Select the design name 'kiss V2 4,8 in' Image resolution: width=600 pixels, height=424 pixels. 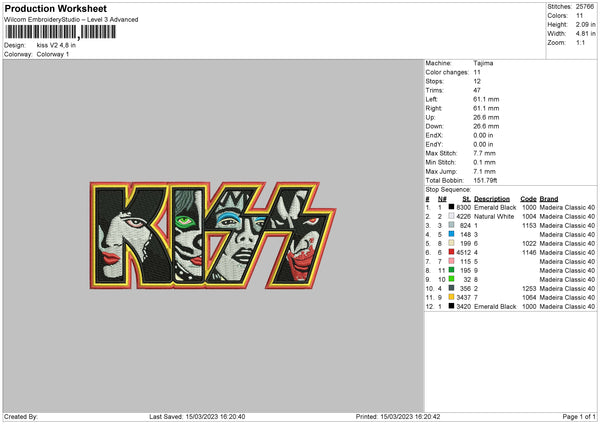56,45
